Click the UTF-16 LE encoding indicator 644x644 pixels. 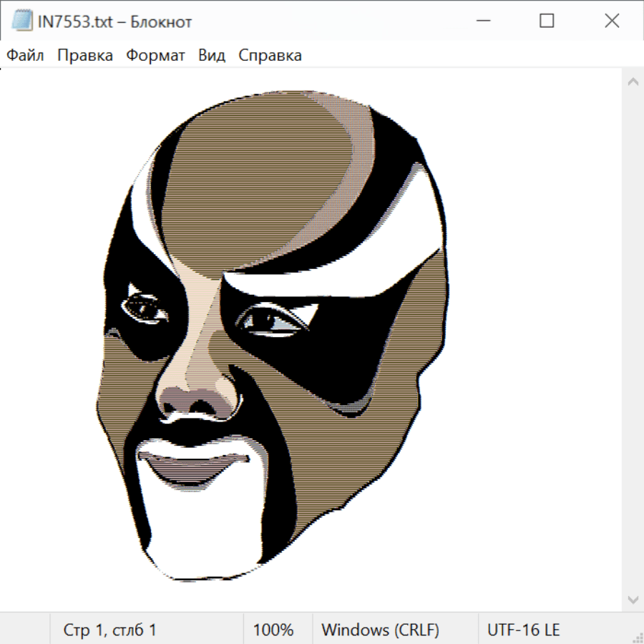click(x=524, y=630)
